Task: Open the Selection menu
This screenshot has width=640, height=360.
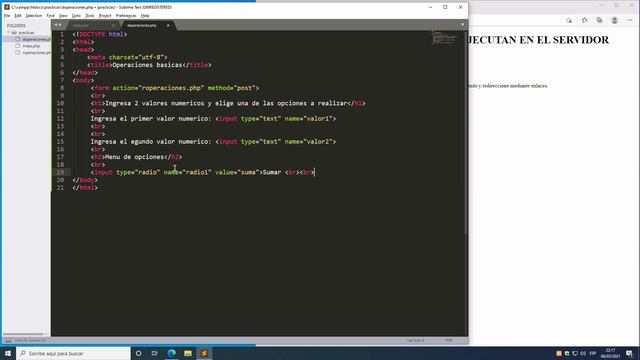Action: point(34,16)
